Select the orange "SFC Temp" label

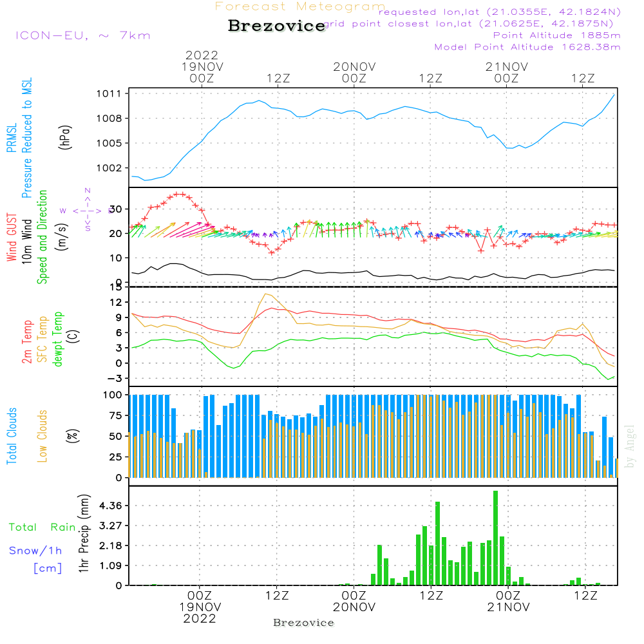(x=43, y=339)
